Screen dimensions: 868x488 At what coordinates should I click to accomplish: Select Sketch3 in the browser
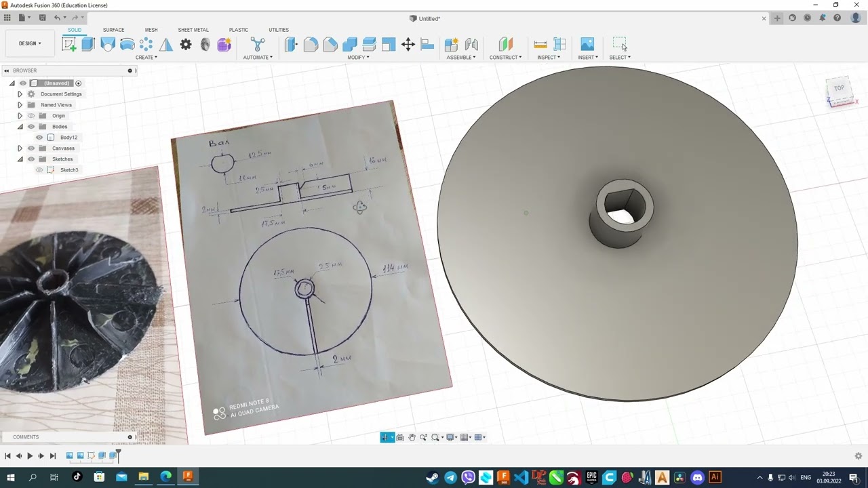pyautogui.click(x=69, y=170)
